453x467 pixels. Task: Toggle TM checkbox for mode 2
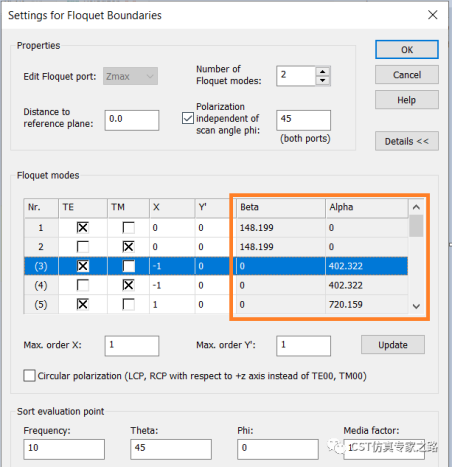[128, 247]
